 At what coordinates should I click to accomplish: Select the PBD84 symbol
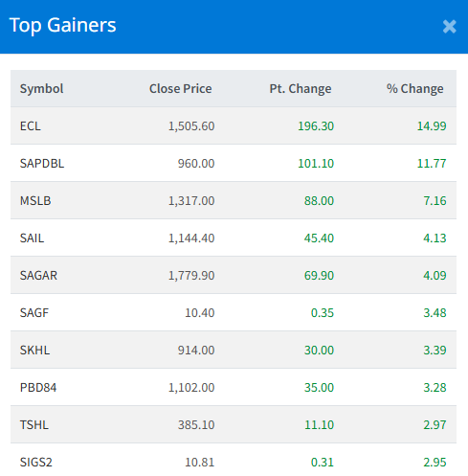click(x=38, y=388)
